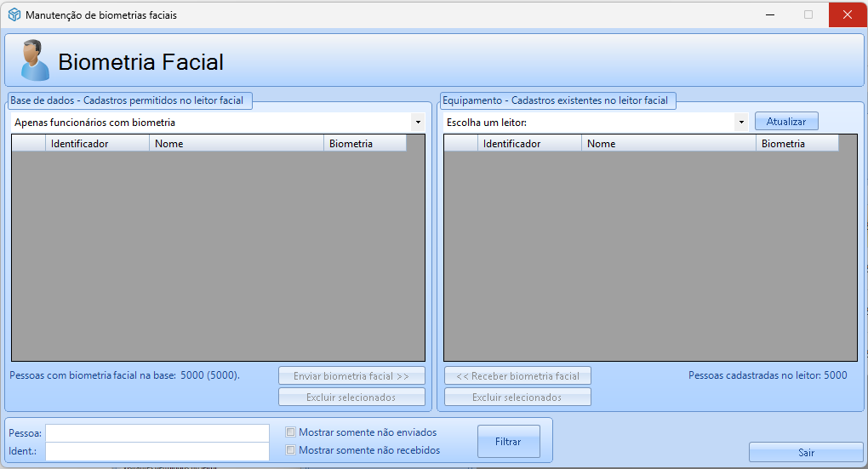Click the app icon in title bar
The height and width of the screenshot is (469, 868).
tap(14, 14)
